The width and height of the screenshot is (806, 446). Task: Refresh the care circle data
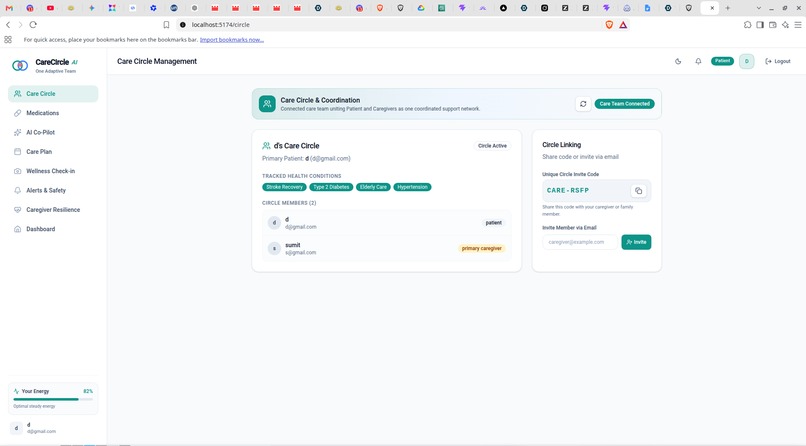[x=583, y=104]
